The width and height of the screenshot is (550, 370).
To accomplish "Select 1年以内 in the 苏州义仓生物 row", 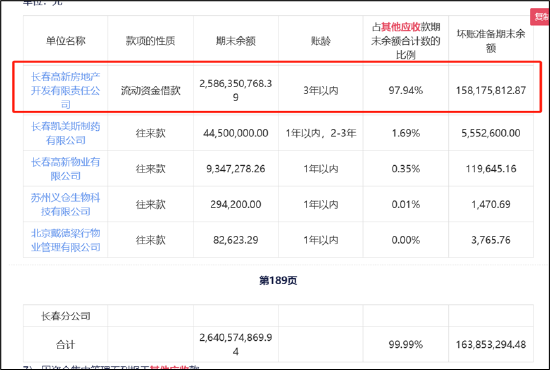I will (x=321, y=204).
